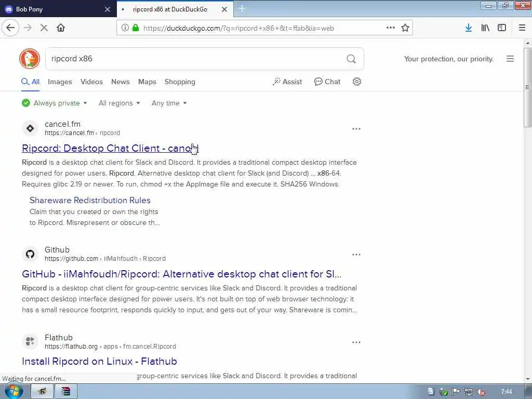Bookmark this page with the star

(405, 28)
